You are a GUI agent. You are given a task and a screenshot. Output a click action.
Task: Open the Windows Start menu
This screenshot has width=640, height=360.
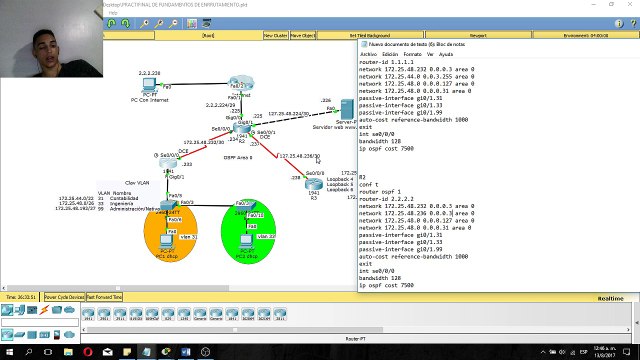coord(9,352)
